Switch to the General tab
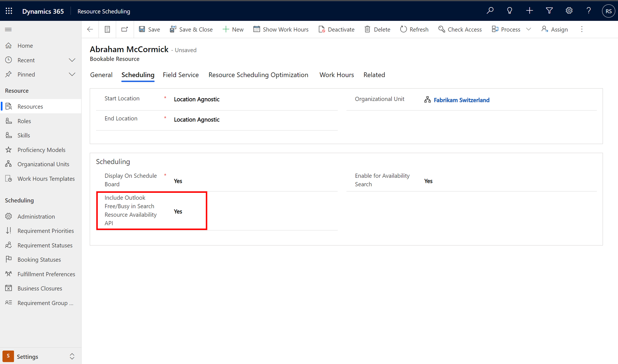Viewport: 618px width, 364px height. 101,75
